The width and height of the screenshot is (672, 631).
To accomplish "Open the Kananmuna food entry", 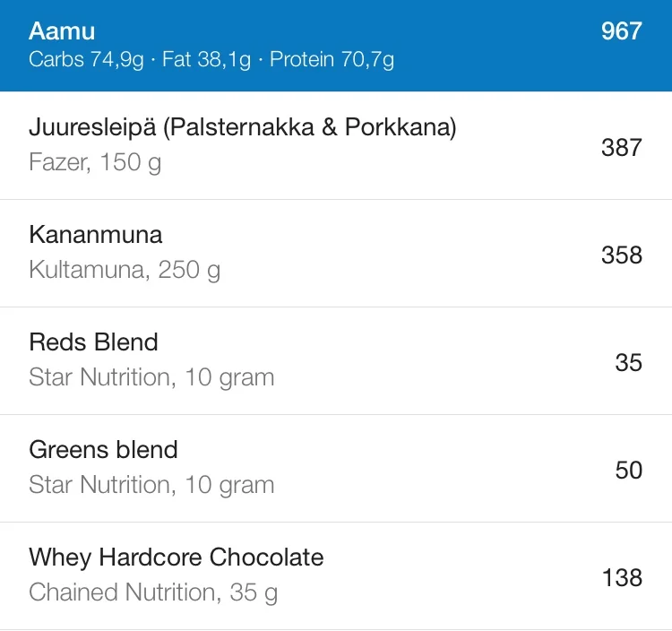I will 96,235.
